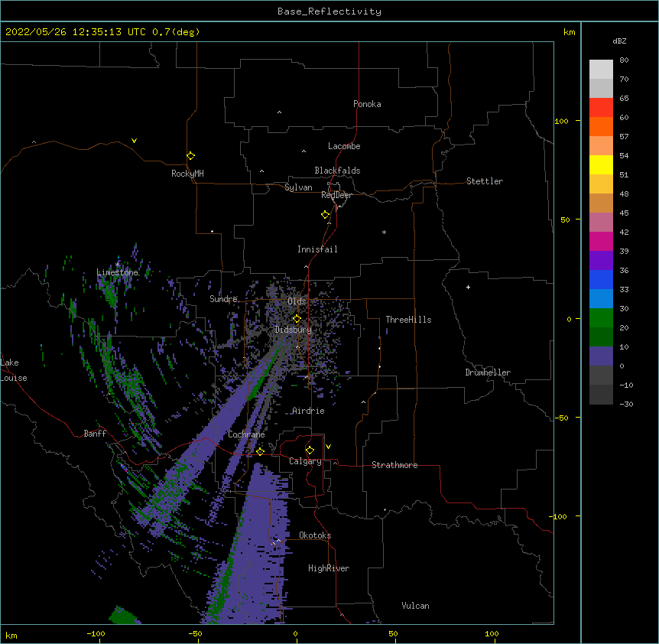Screen dimensions: 659x644
Task: Pick the magenta 39-42 dBZ legend swatch
Action: pos(601,241)
